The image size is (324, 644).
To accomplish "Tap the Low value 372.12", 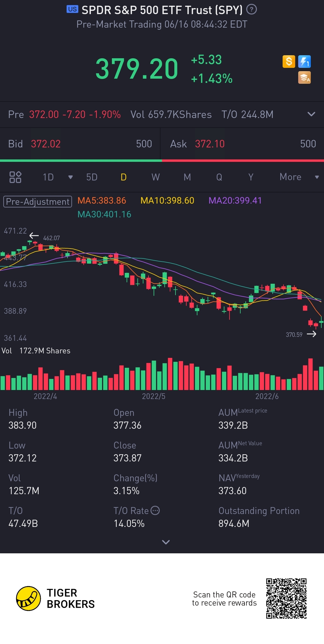I will point(22,458).
